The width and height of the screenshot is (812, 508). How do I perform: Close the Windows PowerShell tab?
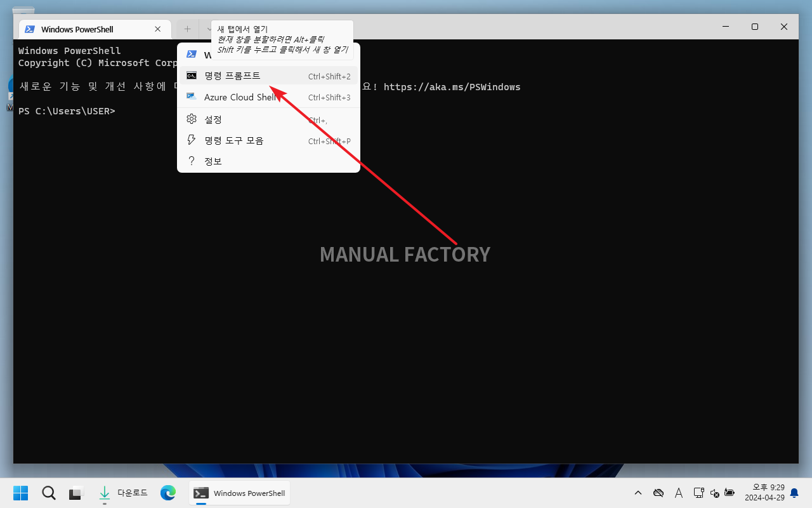point(157,29)
